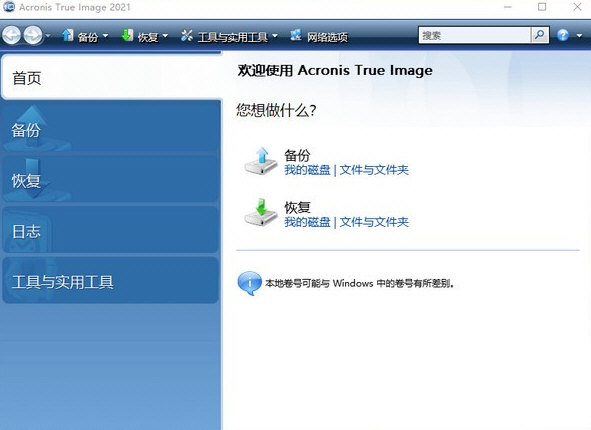Click the backup disk icon with blue arrow
The height and width of the screenshot is (430, 591).
click(261, 161)
